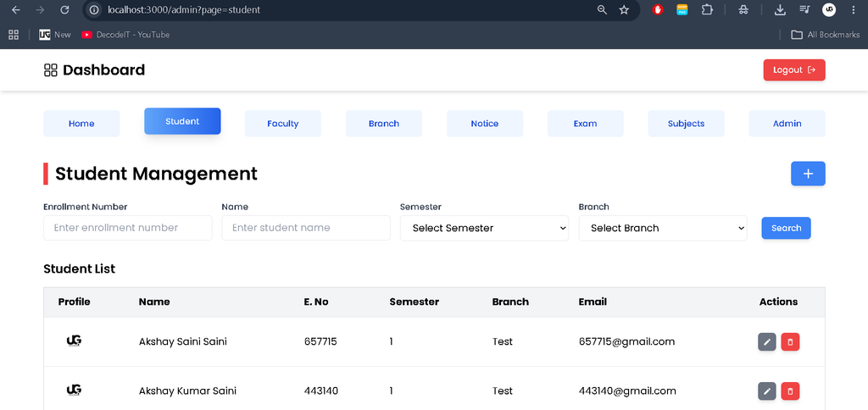Go to the Admin tab
Viewport: 868px width, 410px height.
787,124
